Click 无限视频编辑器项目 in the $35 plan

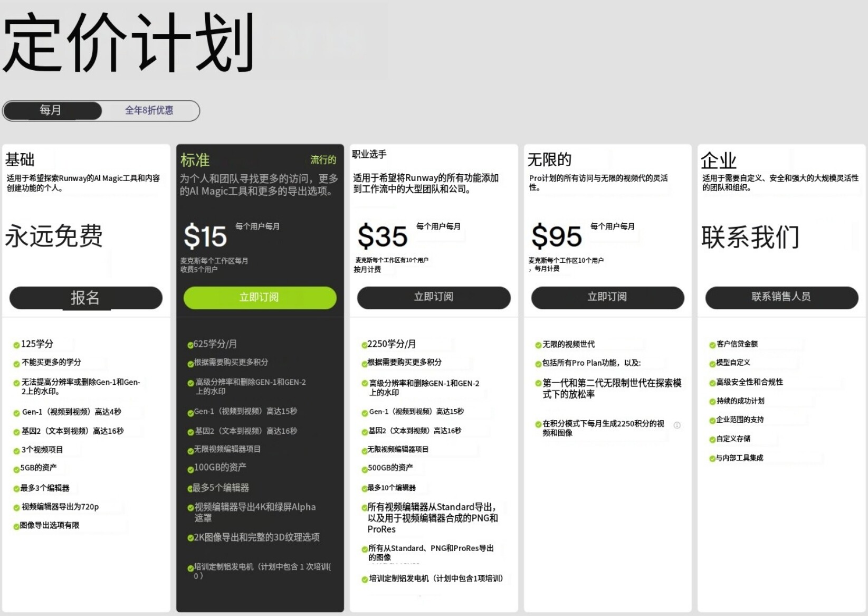[398, 449]
